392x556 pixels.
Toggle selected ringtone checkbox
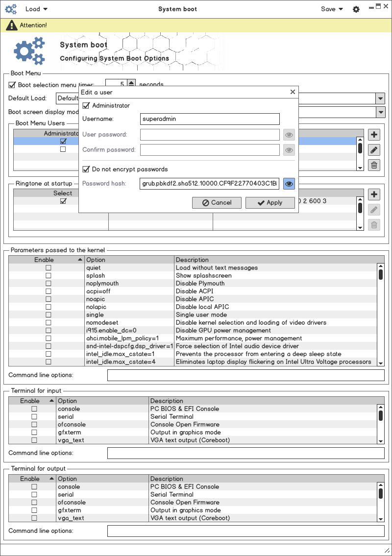click(x=63, y=201)
